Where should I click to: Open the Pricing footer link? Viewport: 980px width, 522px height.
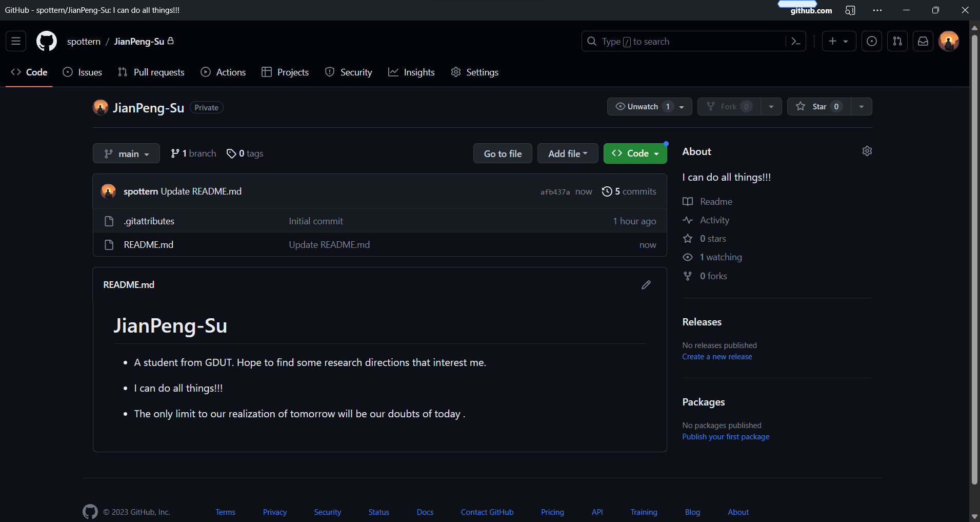coord(552,512)
